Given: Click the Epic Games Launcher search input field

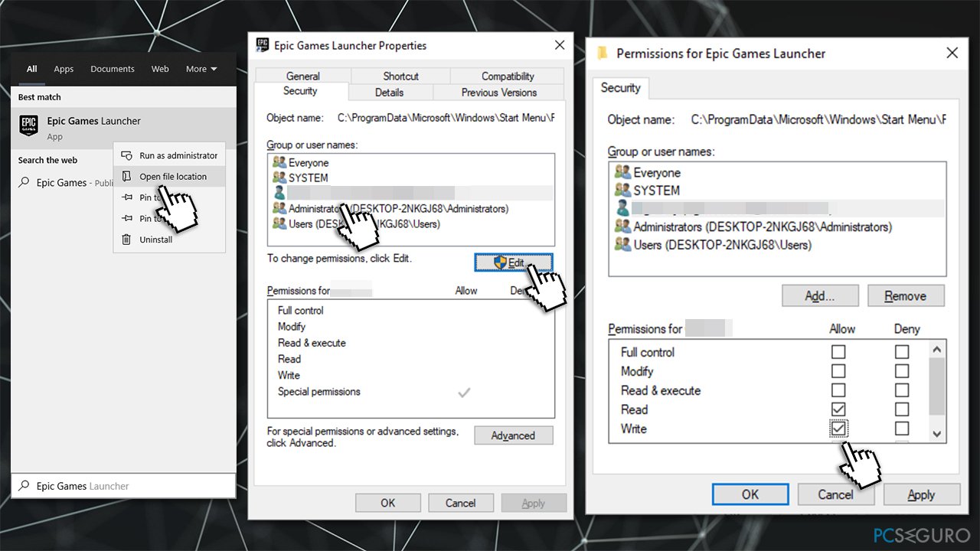Looking at the screenshot, I should click(x=123, y=486).
